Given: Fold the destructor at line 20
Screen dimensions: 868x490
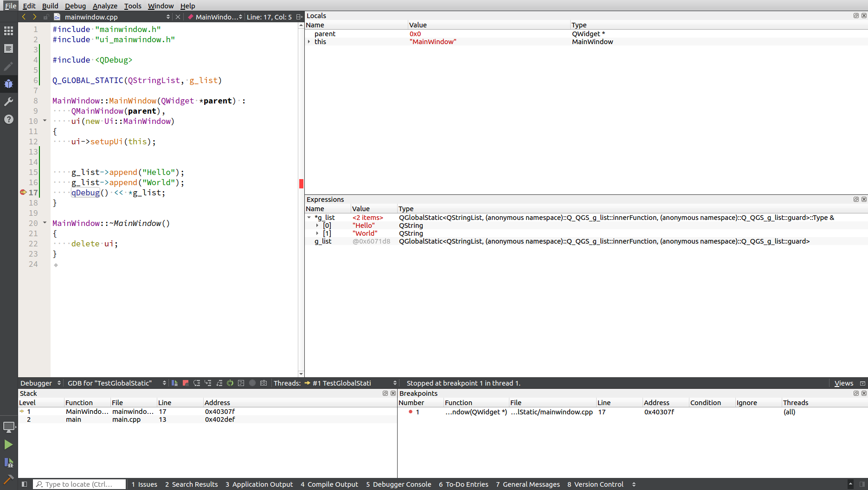Looking at the screenshot, I should pyautogui.click(x=45, y=223).
